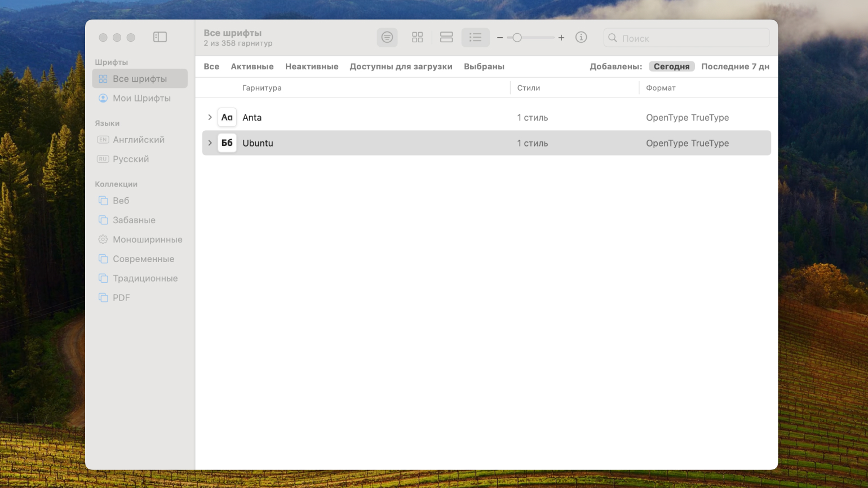Switch to sample text preview mode

point(387,37)
